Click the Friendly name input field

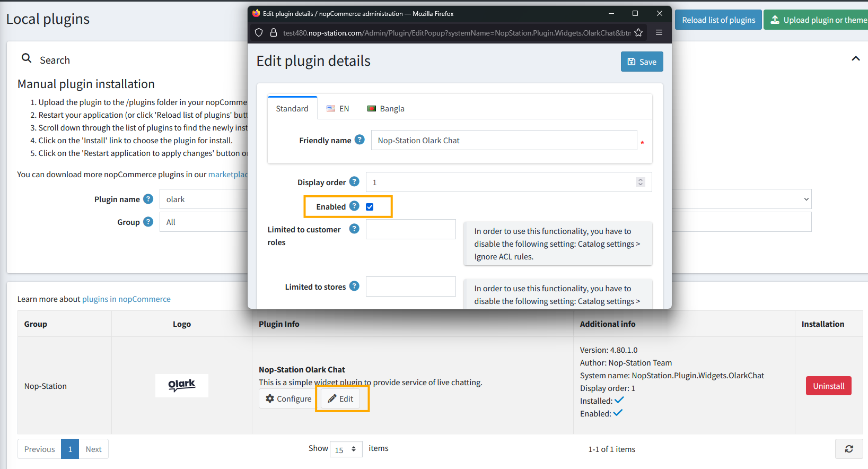pos(504,140)
